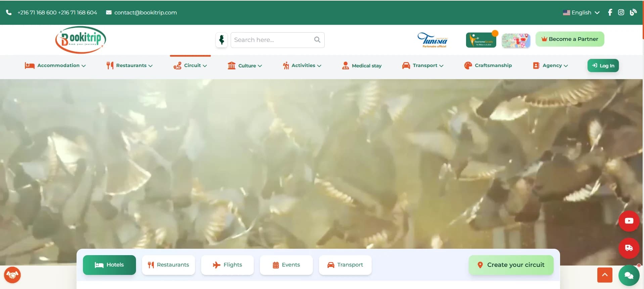Click the scroll-to-top arrow button
The image size is (644, 289).
tap(605, 275)
